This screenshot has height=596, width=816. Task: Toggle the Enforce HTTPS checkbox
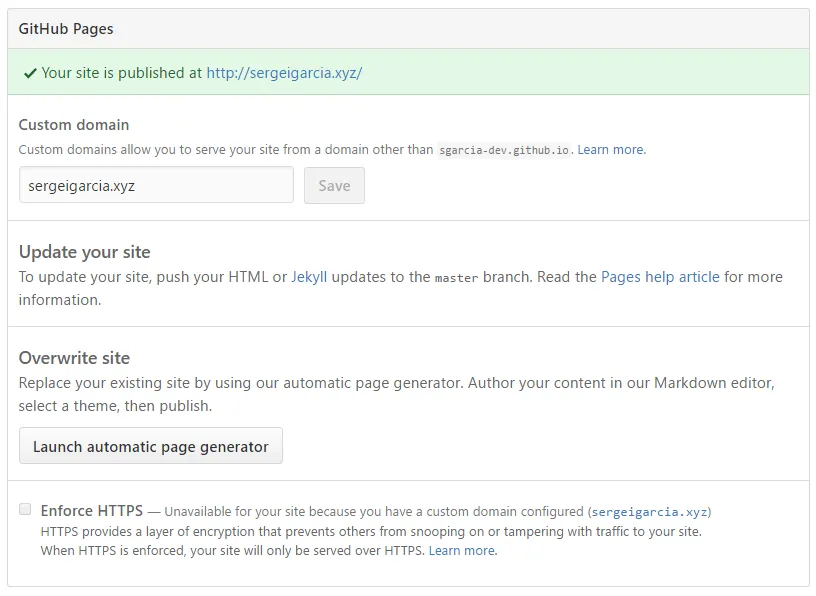(25, 510)
